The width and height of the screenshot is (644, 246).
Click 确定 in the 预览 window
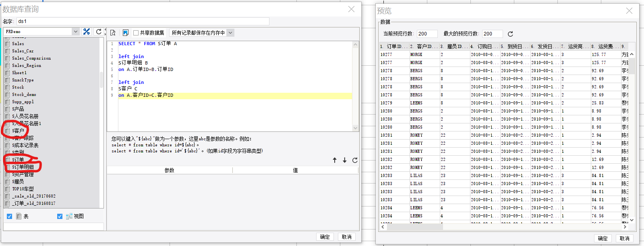(x=603, y=238)
